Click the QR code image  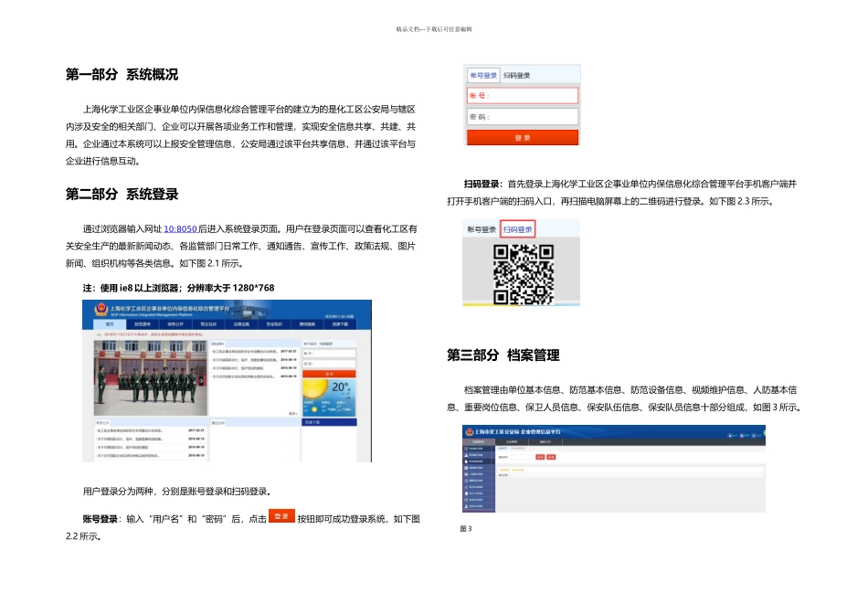pyautogui.click(x=524, y=275)
